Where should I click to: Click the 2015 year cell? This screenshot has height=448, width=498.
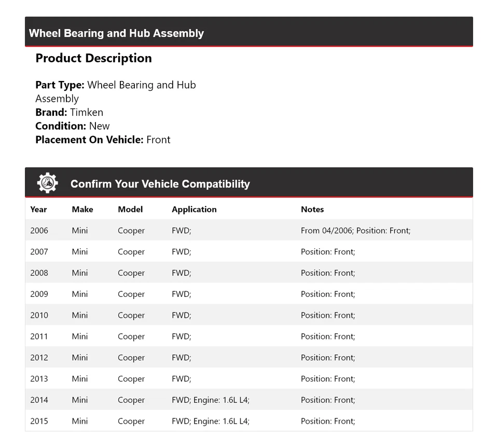point(39,422)
